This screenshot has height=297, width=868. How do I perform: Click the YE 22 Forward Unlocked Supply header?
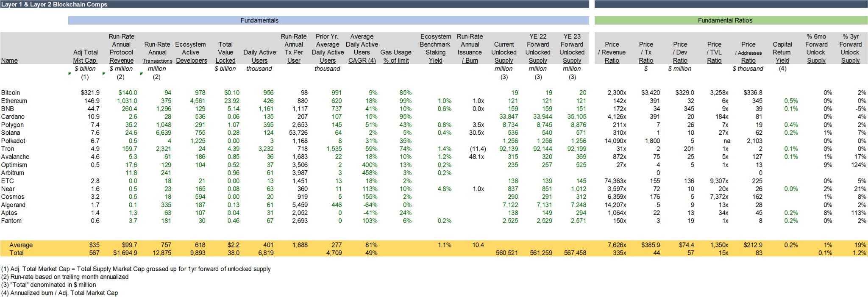(x=538, y=48)
